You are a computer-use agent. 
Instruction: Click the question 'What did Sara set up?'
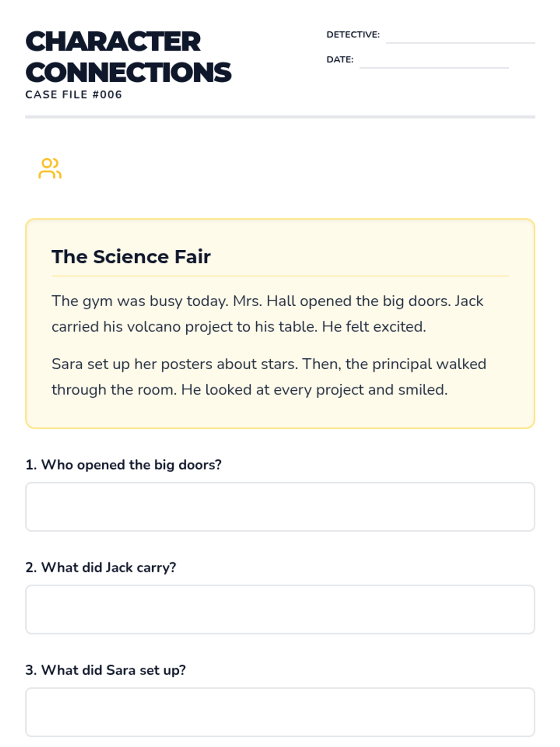[x=105, y=670]
